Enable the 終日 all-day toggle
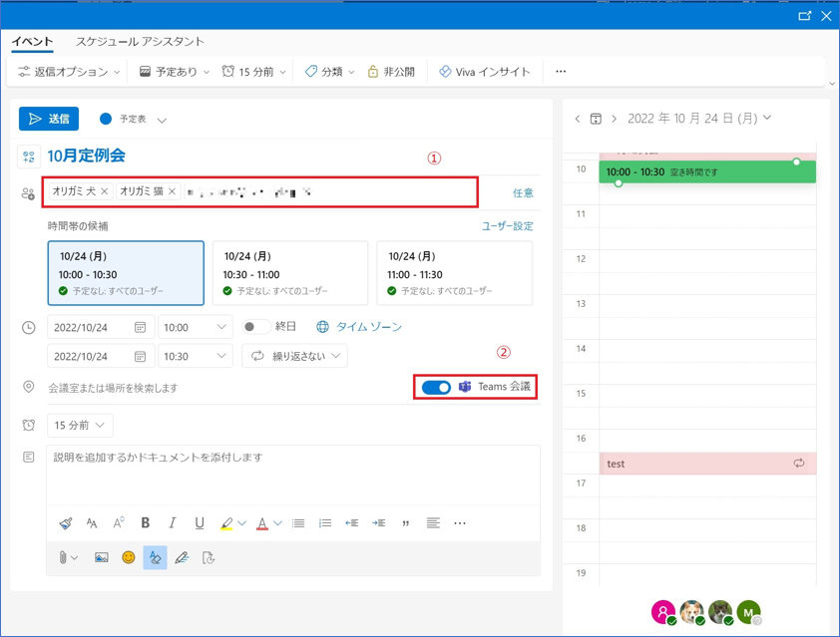840x637 pixels. (255, 327)
